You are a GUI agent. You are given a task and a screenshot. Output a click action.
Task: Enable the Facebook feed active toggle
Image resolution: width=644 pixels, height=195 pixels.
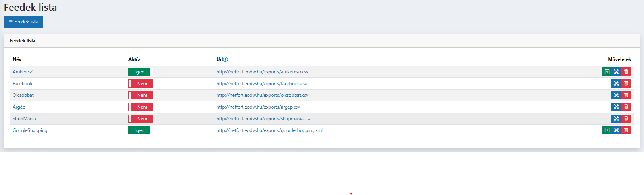point(141,84)
